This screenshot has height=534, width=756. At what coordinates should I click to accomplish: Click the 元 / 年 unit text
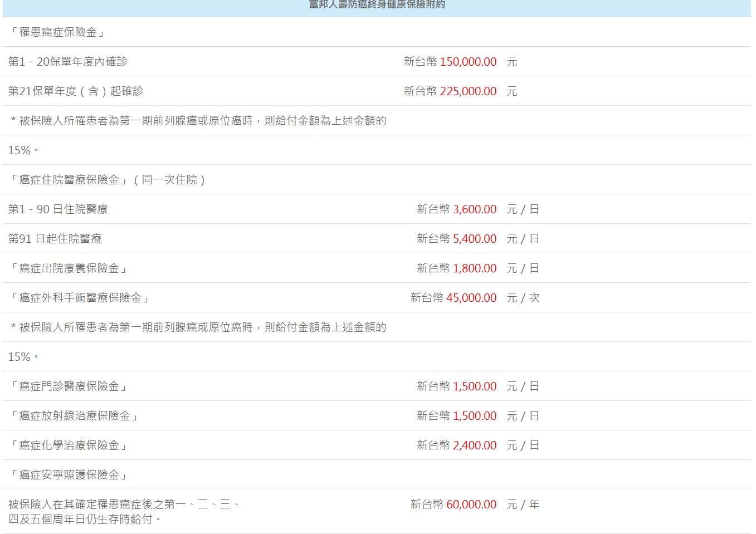523,504
